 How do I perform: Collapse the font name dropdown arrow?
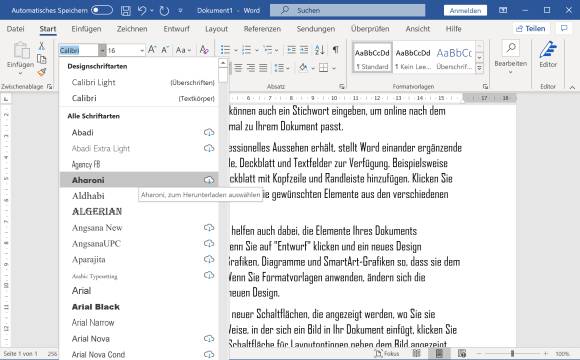[x=102, y=50]
